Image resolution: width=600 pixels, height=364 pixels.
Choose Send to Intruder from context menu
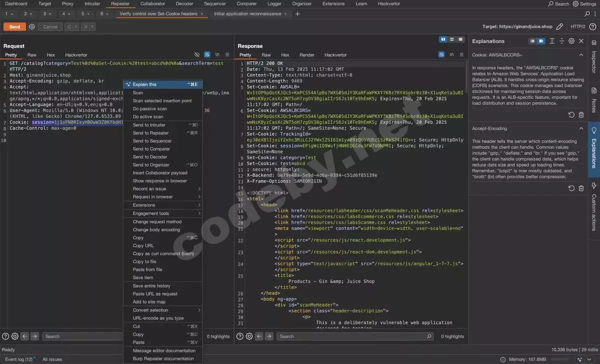coord(149,125)
